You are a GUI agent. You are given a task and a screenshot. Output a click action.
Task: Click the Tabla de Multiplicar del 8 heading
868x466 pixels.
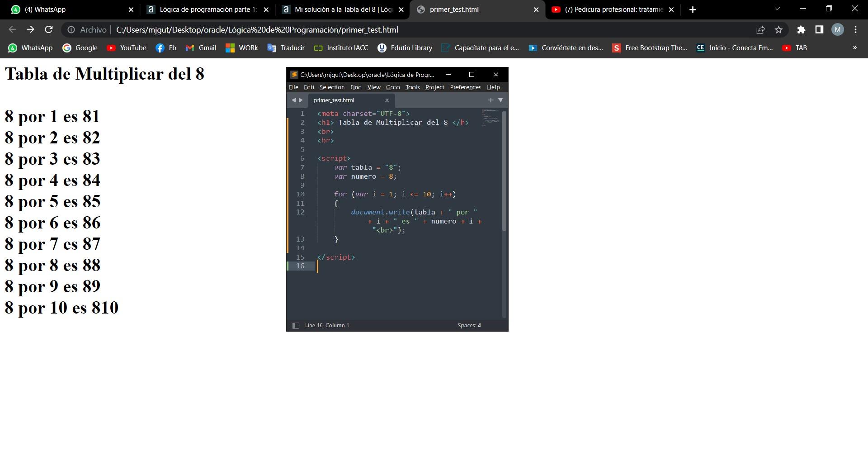(x=104, y=74)
